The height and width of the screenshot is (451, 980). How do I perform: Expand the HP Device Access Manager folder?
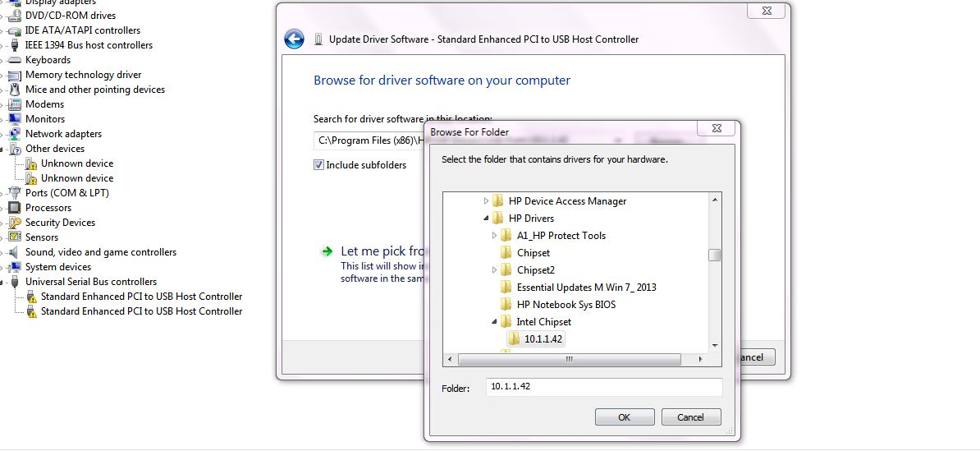tap(486, 201)
